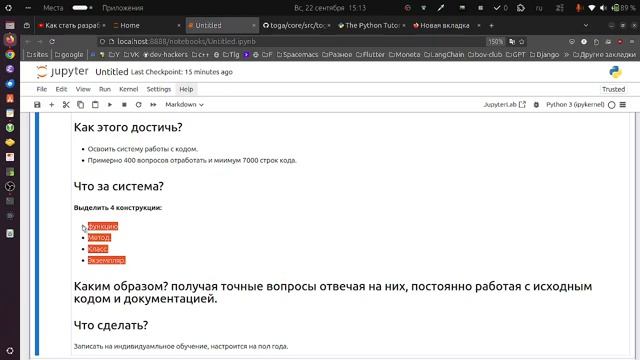Open the View menu
Viewport: 640px width, 360px height.
83,89
